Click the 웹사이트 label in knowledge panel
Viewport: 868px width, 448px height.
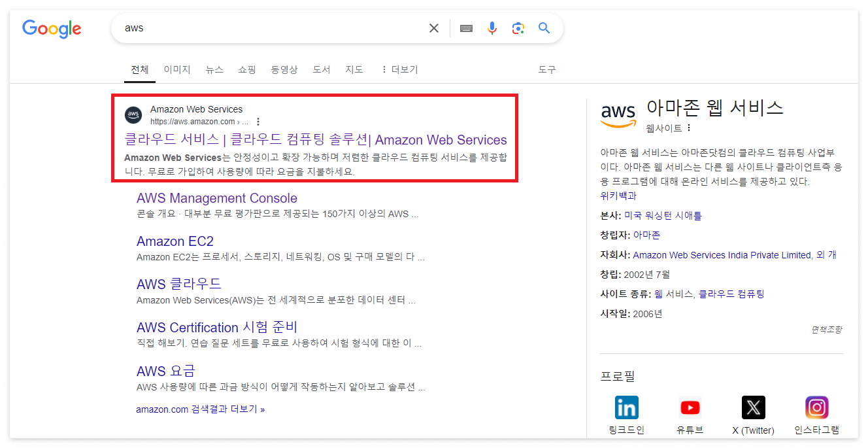click(x=664, y=128)
